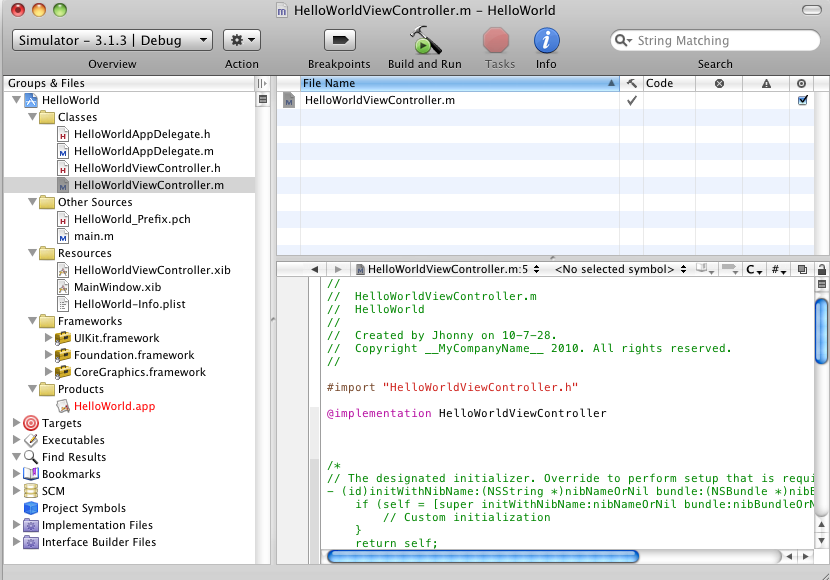
Task: Click the Interface Builder Files smart group icon
Action: coord(31,542)
